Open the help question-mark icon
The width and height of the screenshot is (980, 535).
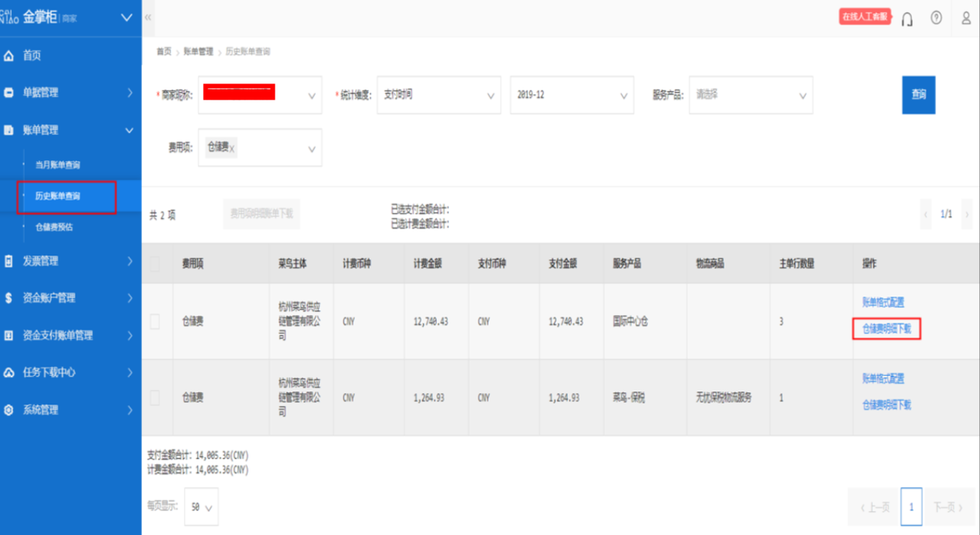pyautogui.click(x=936, y=17)
